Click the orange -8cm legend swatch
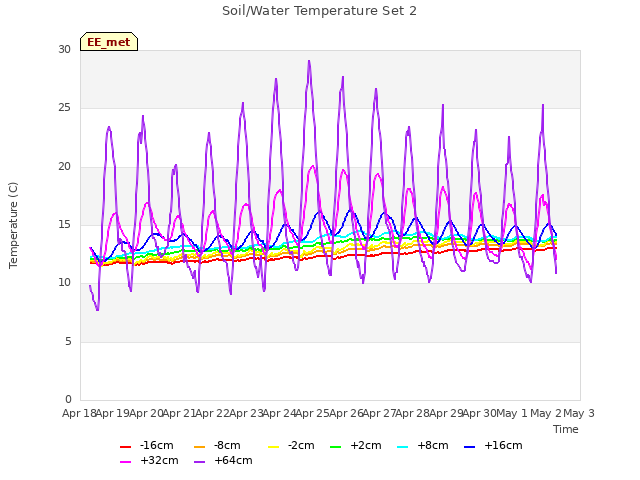Screen dimensions: 640x480 coord(199,447)
